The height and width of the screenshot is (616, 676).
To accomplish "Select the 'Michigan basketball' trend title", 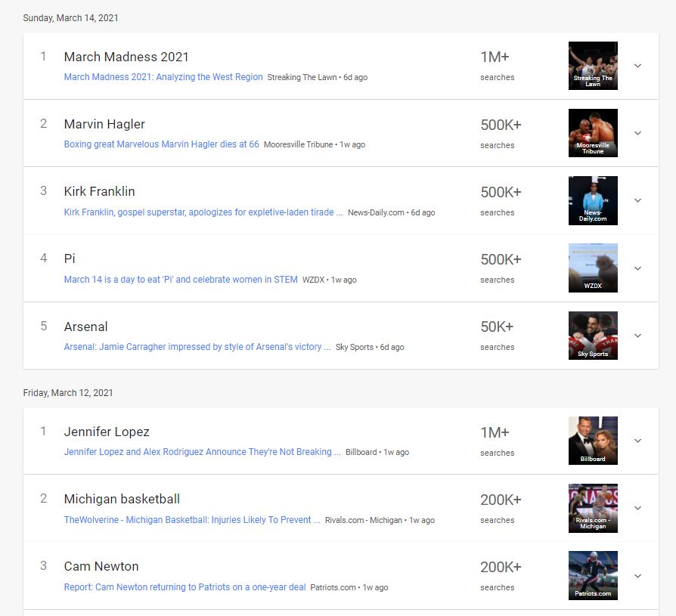I will pos(122,499).
